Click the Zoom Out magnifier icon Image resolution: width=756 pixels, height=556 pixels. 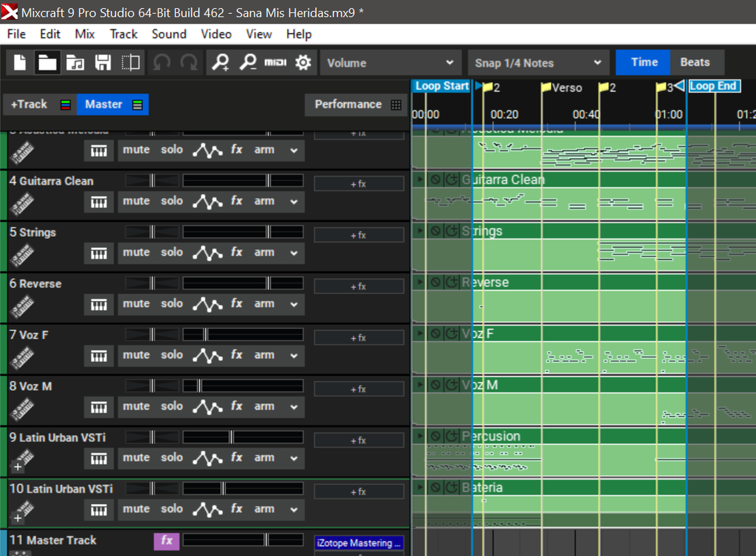pyautogui.click(x=248, y=63)
